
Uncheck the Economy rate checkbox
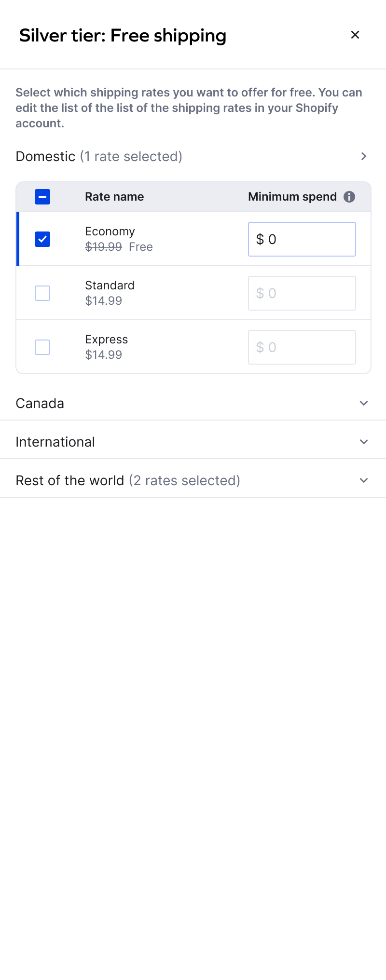(x=42, y=239)
